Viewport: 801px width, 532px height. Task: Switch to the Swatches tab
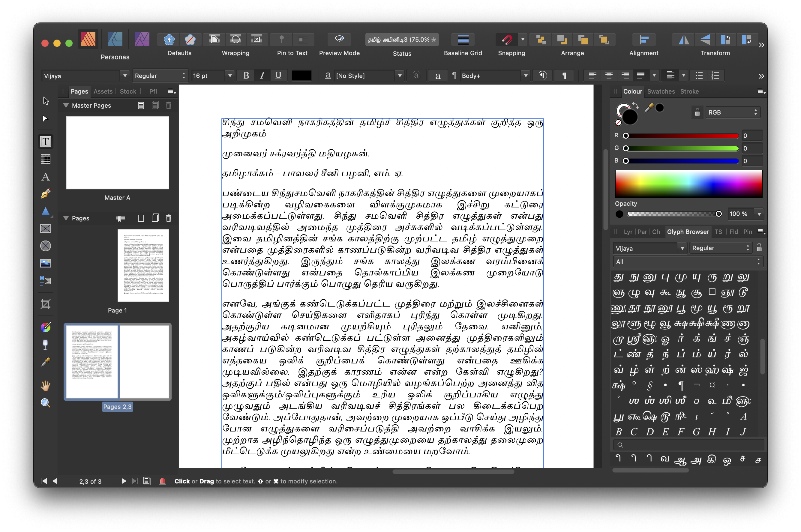click(661, 91)
